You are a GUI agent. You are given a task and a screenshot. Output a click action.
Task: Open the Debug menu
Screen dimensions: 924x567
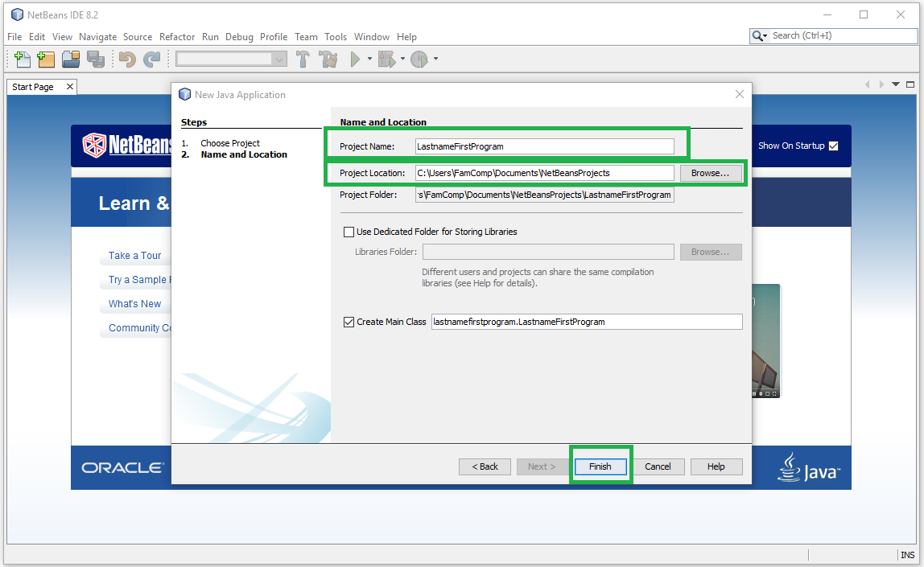click(x=239, y=36)
